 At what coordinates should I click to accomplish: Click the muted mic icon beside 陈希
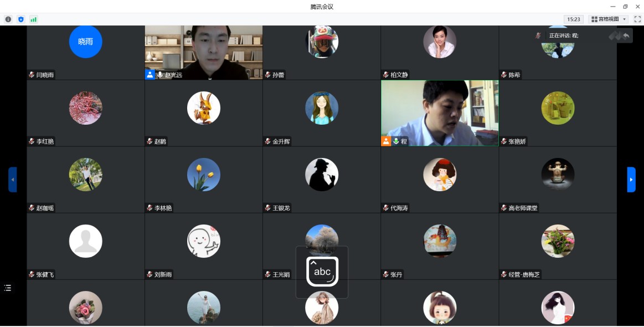tap(504, 75)
